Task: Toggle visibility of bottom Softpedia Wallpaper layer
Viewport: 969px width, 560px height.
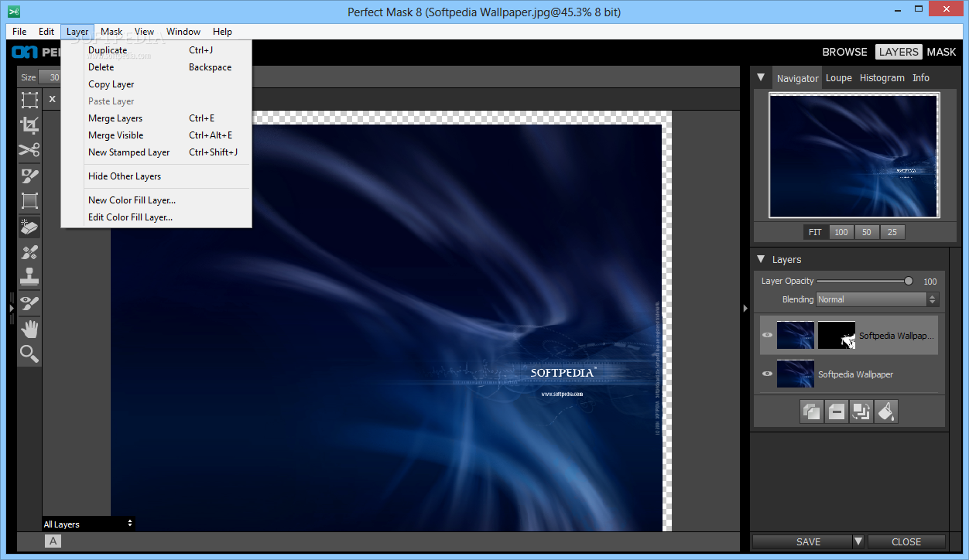Action: (767, 374)
